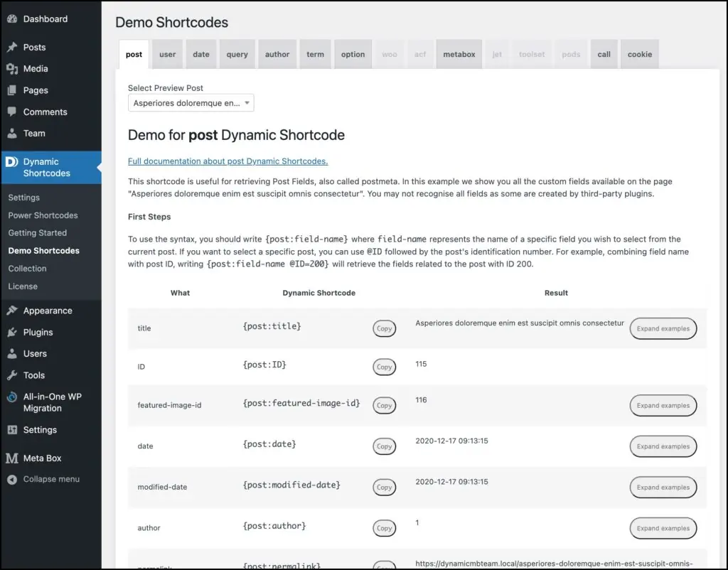Open the full documentation link
This screenshot has width=728, height=570.
tap(227, 161)
